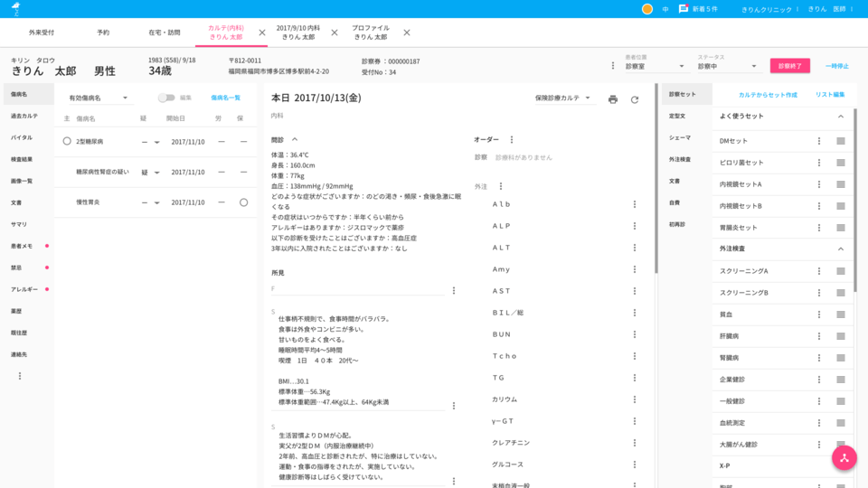
Task: Open the 保険診療カルテ dropdown
Action: (x=563, y=98)
